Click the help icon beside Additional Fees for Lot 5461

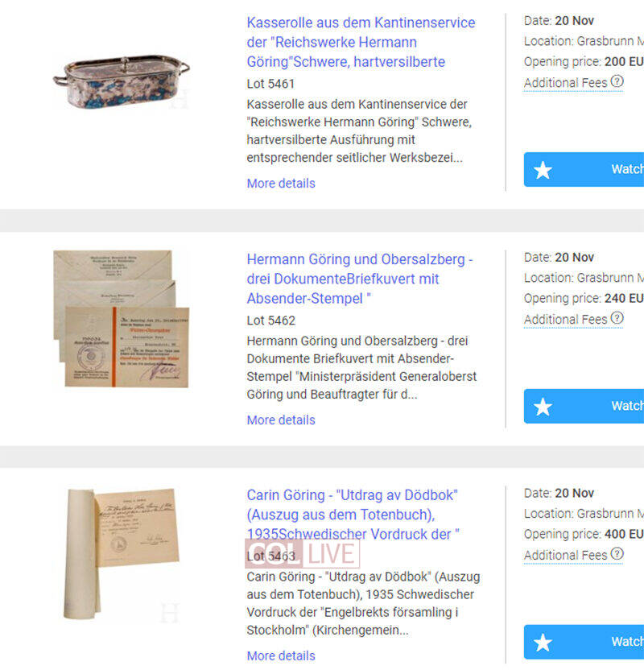pos(617,81)
